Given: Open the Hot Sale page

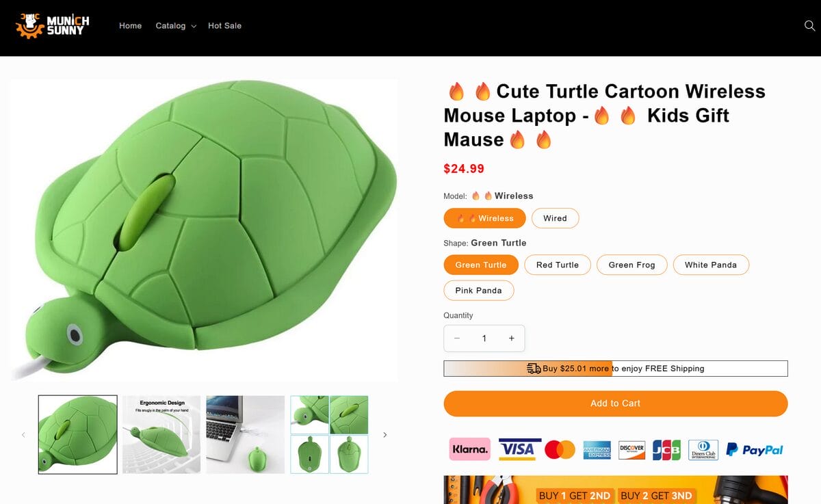Looking at the screenshot, I should [224, 25].
